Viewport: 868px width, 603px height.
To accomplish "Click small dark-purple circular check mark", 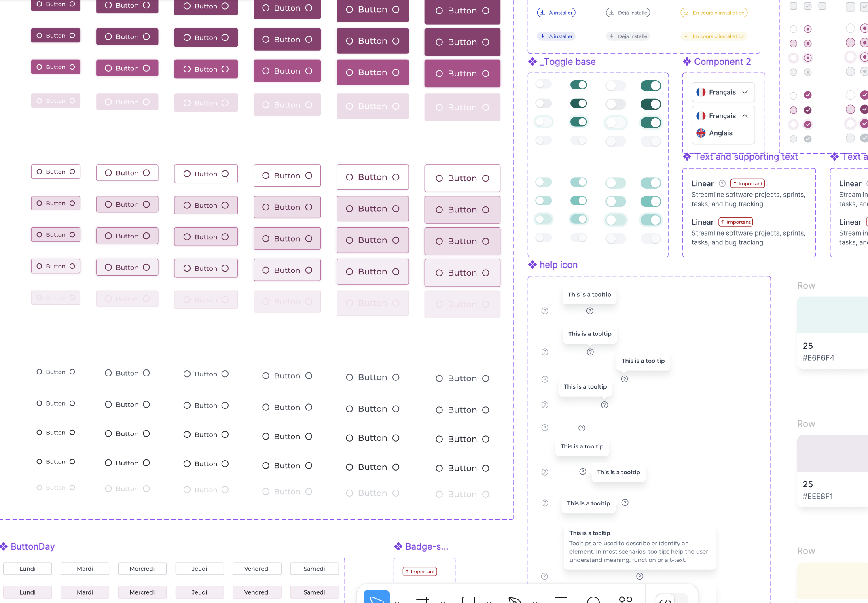I will (x=808, y=110).
